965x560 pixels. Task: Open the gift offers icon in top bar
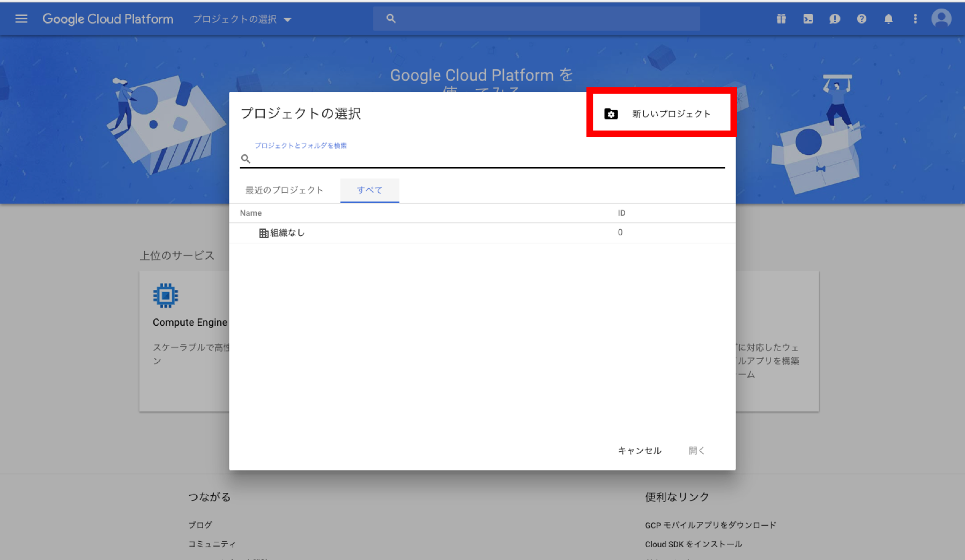click(x=781, y=18)
